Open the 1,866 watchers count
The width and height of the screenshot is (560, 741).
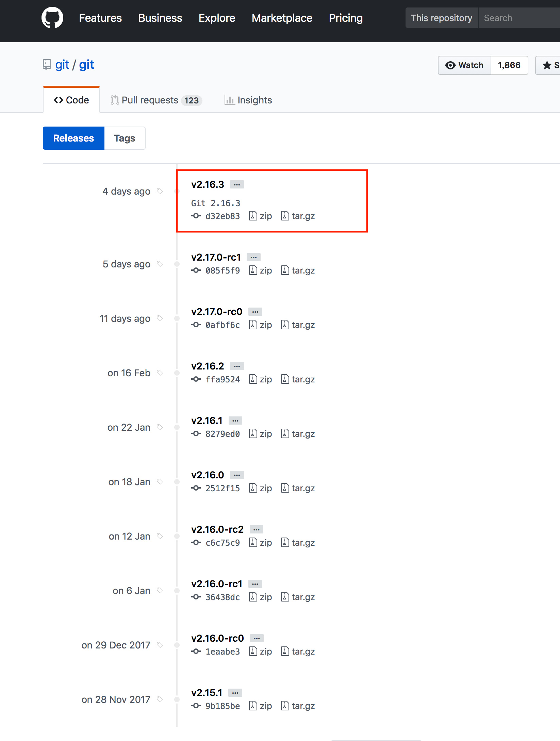tap(509, 65)
